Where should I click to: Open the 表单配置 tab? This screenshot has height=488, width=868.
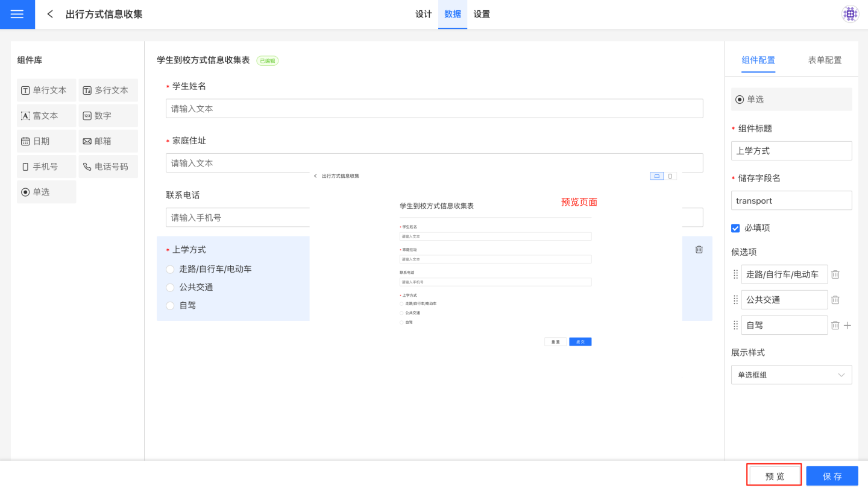point(824,60)
